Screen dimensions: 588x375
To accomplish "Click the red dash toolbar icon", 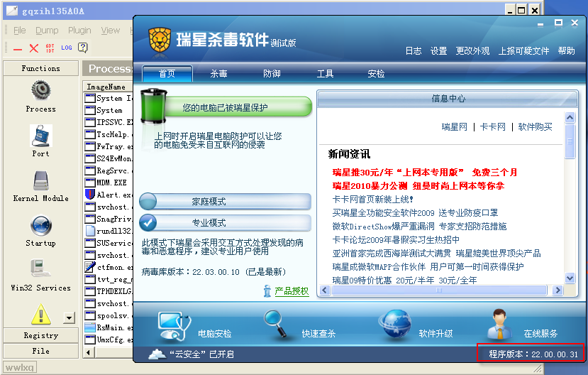I will point(18,49).
